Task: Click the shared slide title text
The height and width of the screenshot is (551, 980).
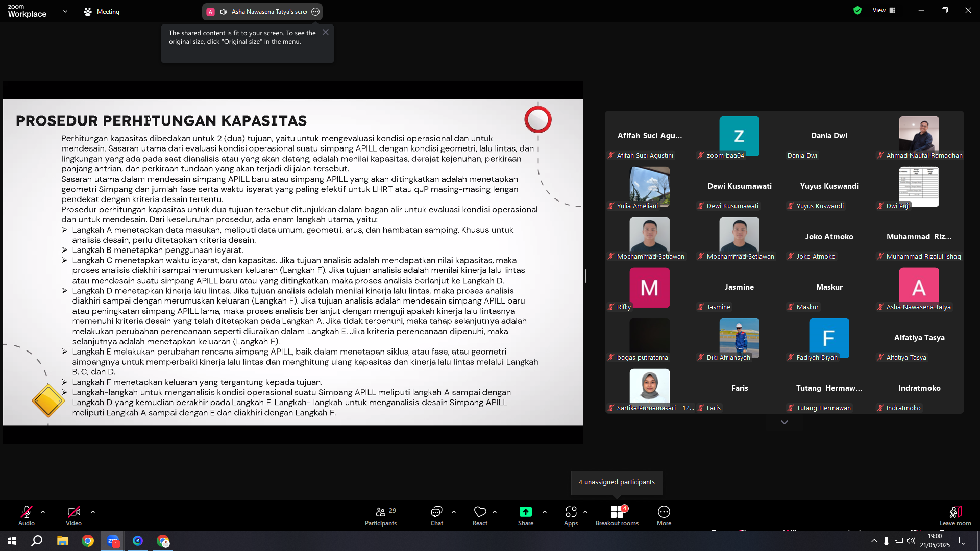Action: coord(161,121)
